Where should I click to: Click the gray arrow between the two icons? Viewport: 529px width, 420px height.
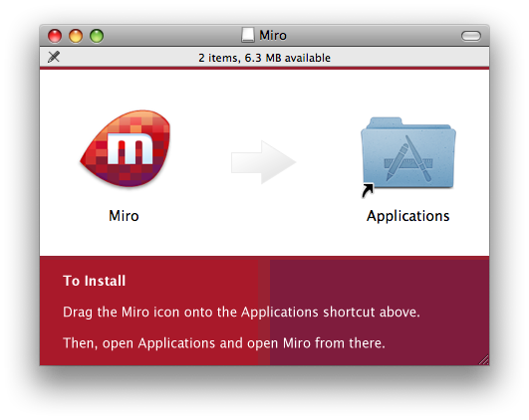coord(263,162)
